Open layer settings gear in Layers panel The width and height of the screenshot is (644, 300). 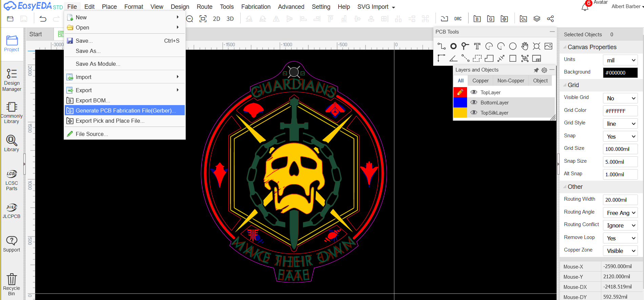[544, 70]
